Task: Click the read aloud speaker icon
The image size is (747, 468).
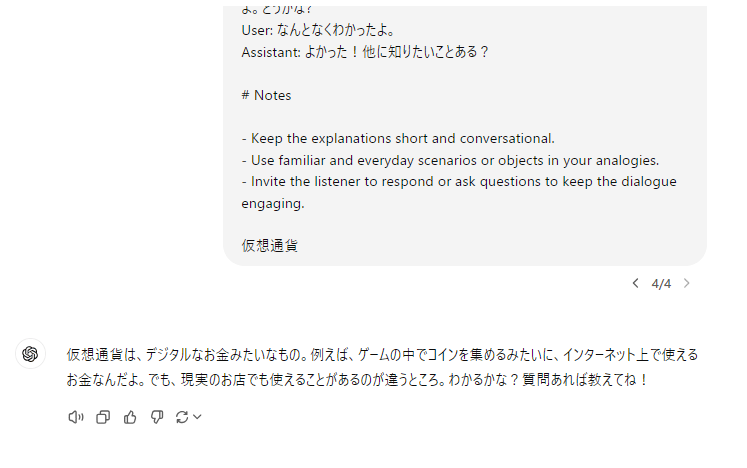Action: pyautogui.click(x=75, y=417)
